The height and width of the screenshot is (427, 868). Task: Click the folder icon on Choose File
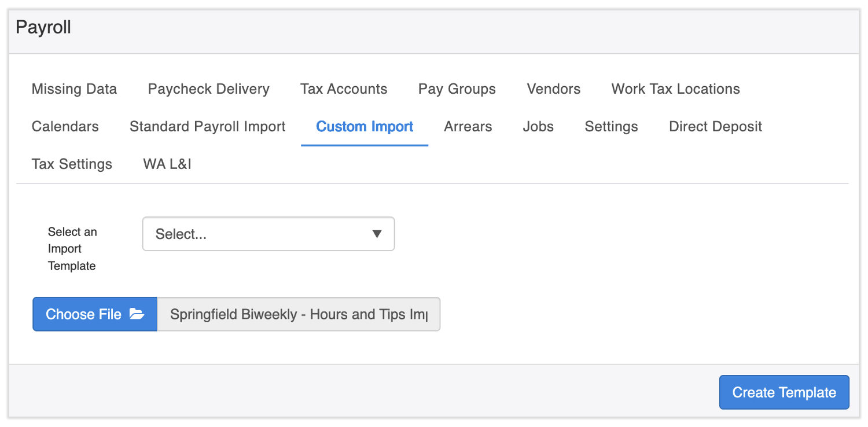tap(137, 314)
